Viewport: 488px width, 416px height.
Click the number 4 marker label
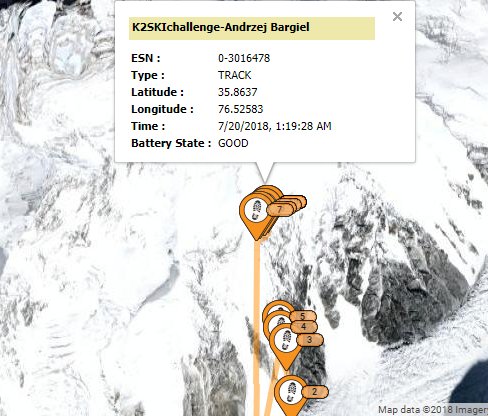(304, 327)
